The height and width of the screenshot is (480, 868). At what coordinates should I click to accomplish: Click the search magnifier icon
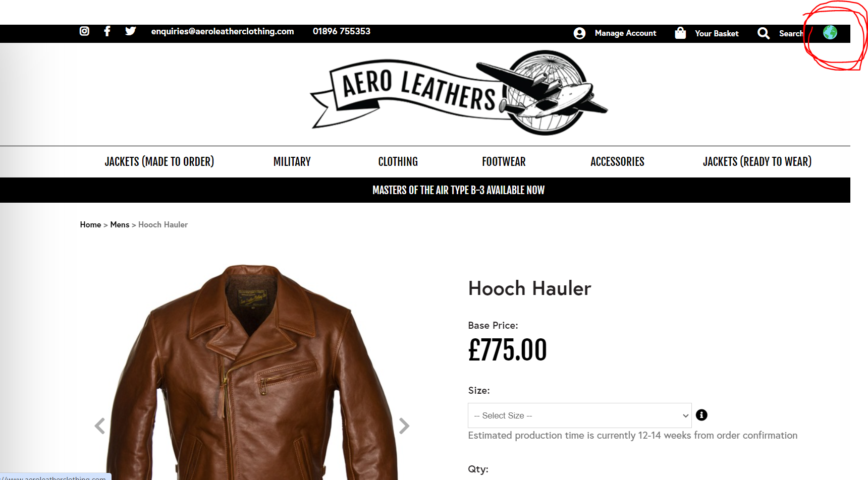764,33
